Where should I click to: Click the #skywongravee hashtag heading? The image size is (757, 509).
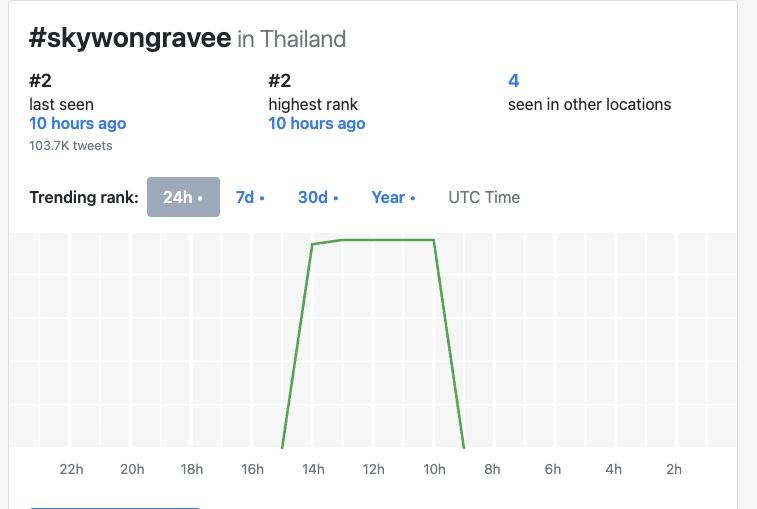(x=130, y=38)
